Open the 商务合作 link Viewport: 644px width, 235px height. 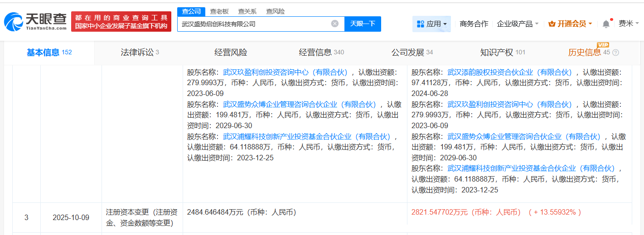pyautogui.click(x=474, y=24)
